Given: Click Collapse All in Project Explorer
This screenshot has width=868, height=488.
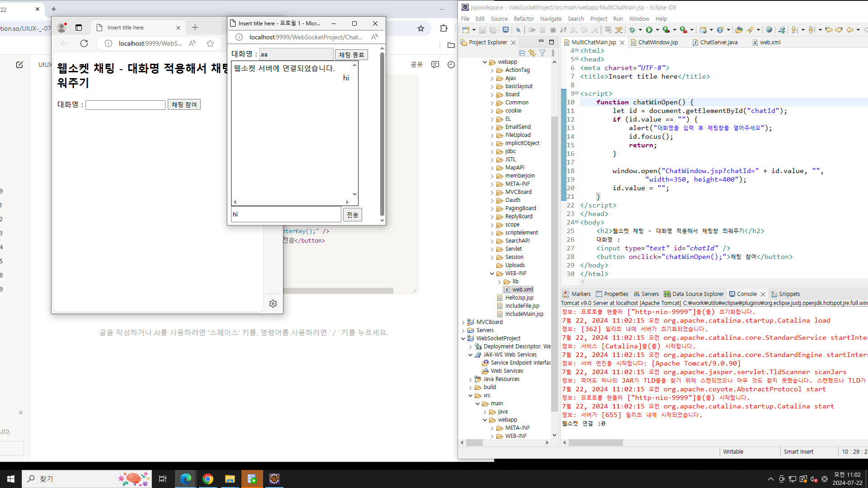Looking at the screenshot, I should pos(522,53).
